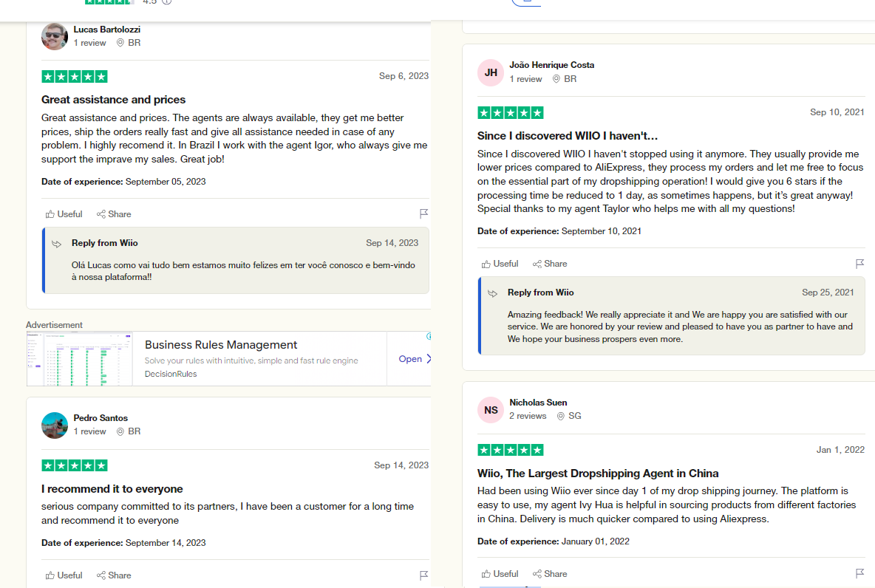Open the 'I recommend it to everyone' review title
Image resolution: width=875 pixels, height=588 pixels.
tap(112, 489)
